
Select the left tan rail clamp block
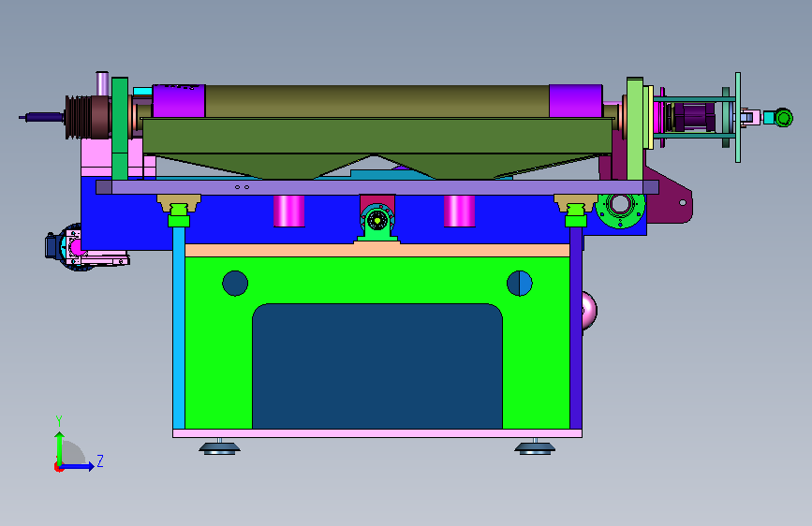click(x=179, y=203)
